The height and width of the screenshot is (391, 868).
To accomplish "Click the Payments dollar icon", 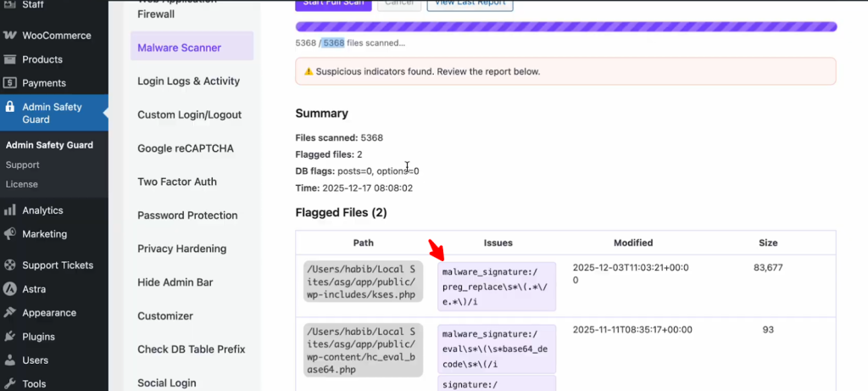I will [10, 83].
